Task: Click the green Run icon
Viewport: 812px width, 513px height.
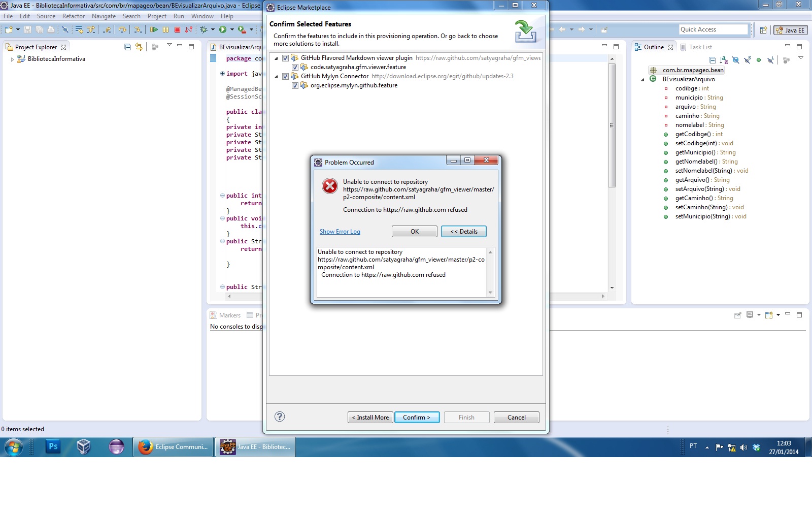Action: point(223,29)
